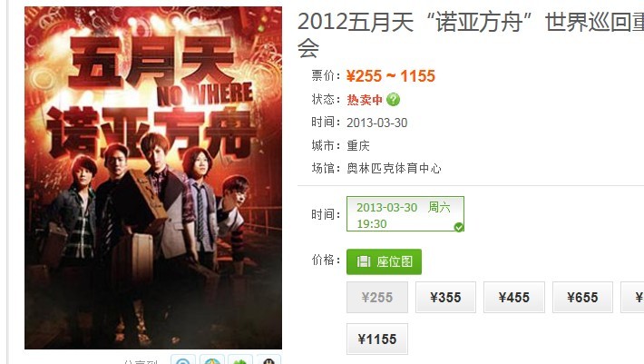644x364 pixels.
Task: Click the city name 重庆
Action: [x=358, y=145]
